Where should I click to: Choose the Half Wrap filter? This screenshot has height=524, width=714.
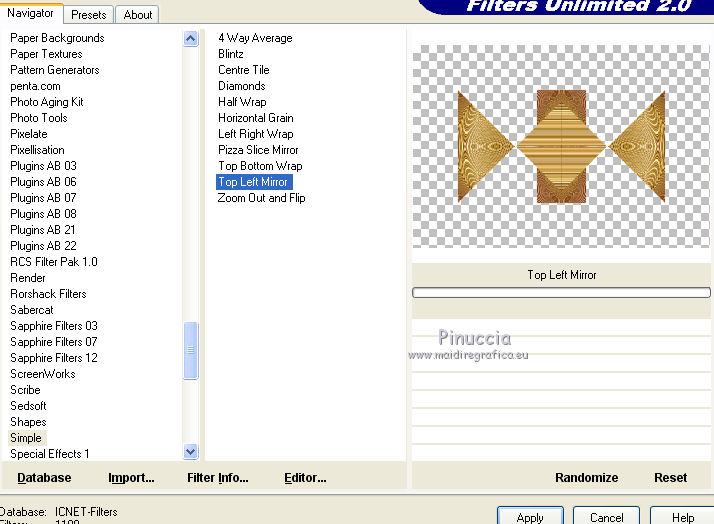click(x=242, y=102)
